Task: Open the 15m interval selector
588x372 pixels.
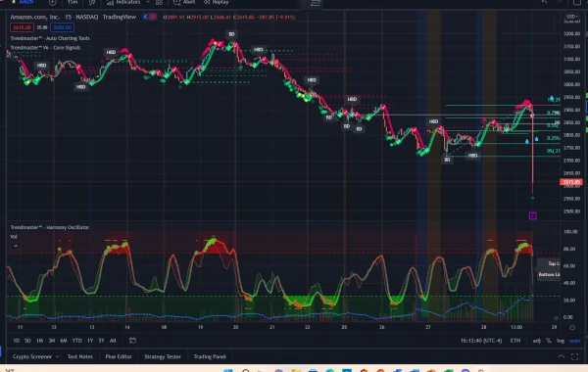Action: [73, 2]
